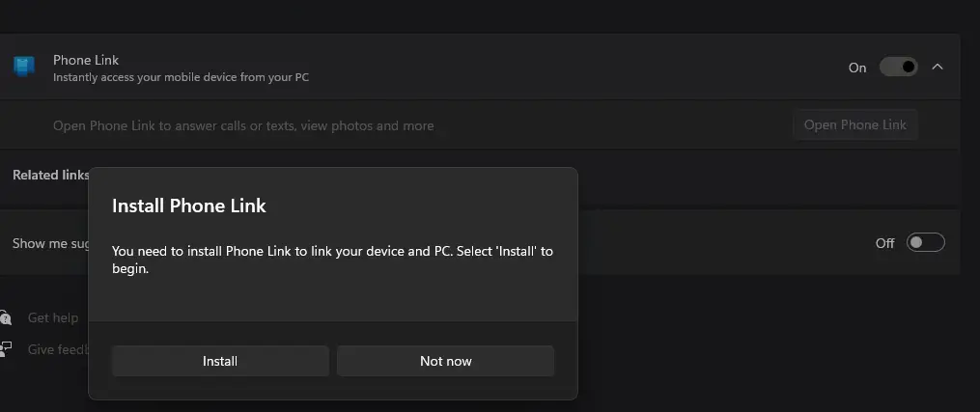
Task: Collapse the Phone Link section chevron
Action: (x=938, y=68)
